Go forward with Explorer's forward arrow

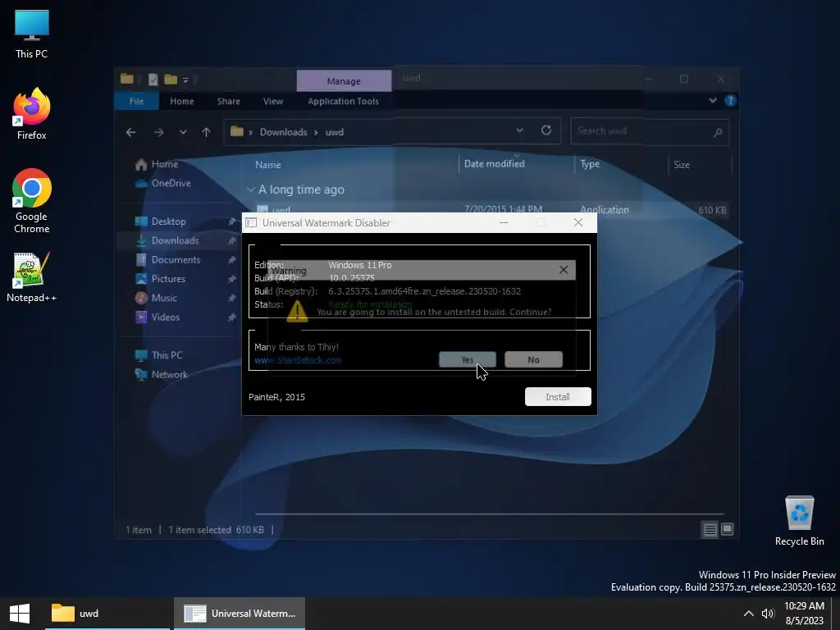point(158,132)
